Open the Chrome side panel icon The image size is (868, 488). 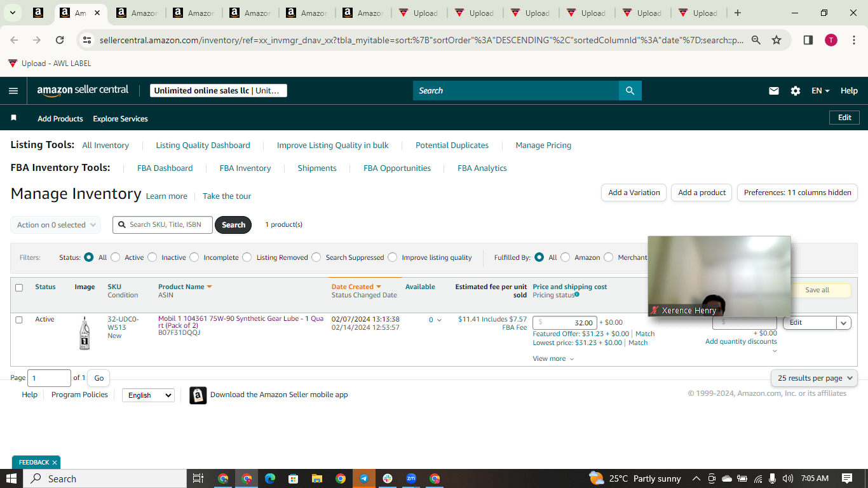(x=808, y=40)
